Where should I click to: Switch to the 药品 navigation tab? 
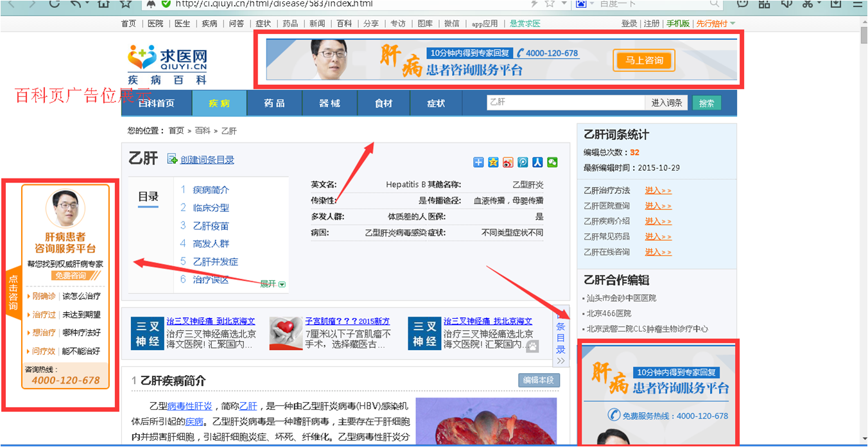click(x=274, y=103)
